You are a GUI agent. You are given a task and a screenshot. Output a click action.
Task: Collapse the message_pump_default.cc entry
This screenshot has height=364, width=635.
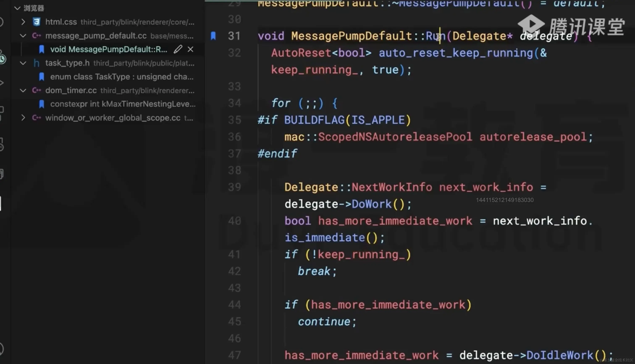pos(23,36)
